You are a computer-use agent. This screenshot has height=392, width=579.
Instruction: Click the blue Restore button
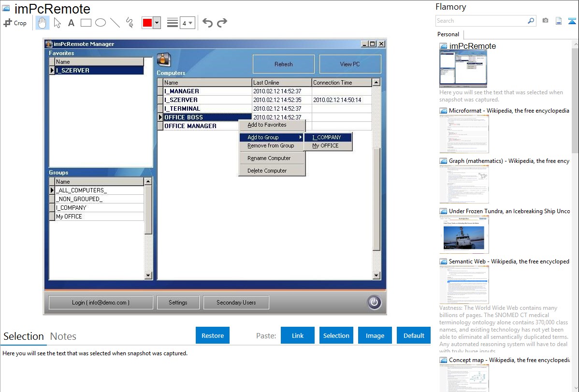tap(213, 335)
